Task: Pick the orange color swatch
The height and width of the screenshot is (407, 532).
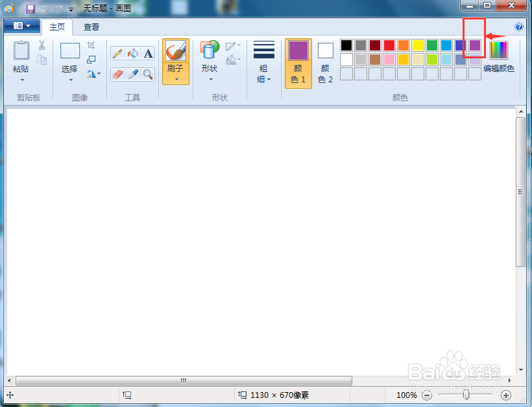Action: coord(404,45)
